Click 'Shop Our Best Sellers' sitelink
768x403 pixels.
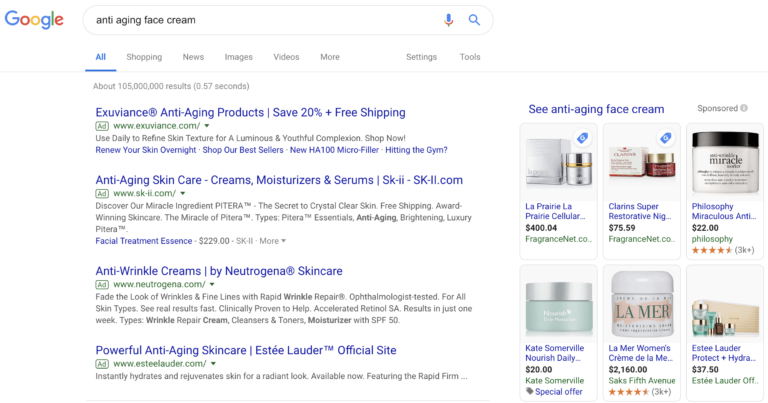pos(243,150)
